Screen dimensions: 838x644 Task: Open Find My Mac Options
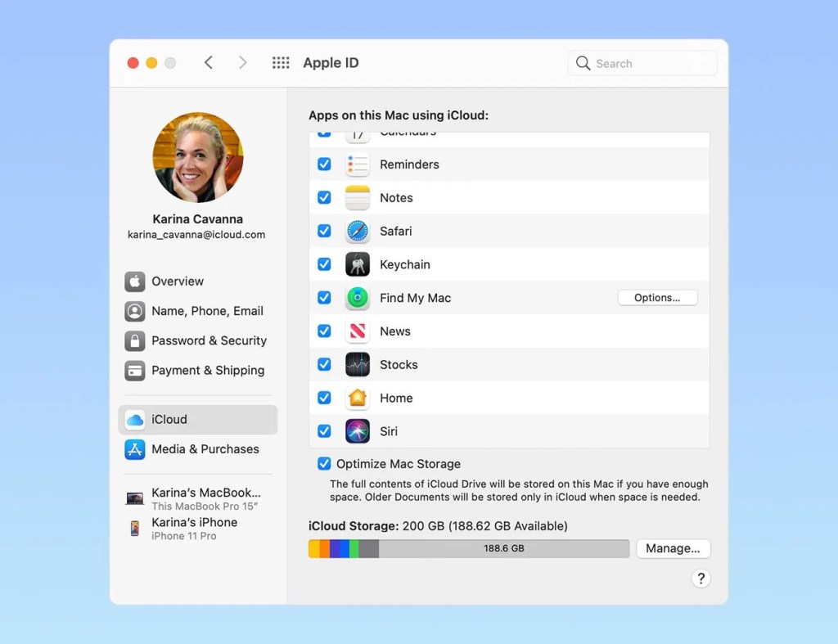pyautogui.click(x=657, y=298)
